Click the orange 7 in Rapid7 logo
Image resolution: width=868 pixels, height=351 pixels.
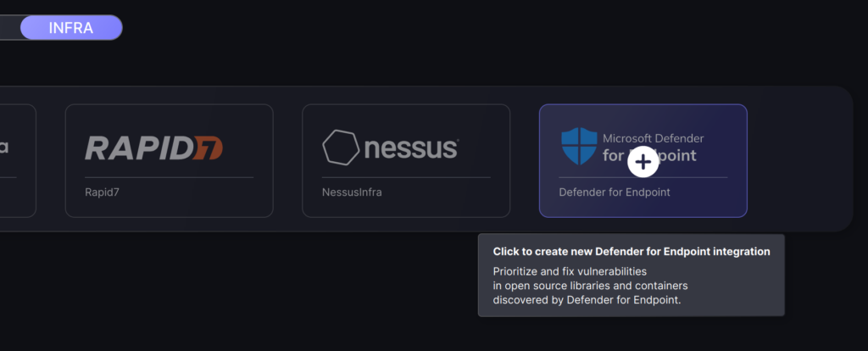[x=208, y=148]
